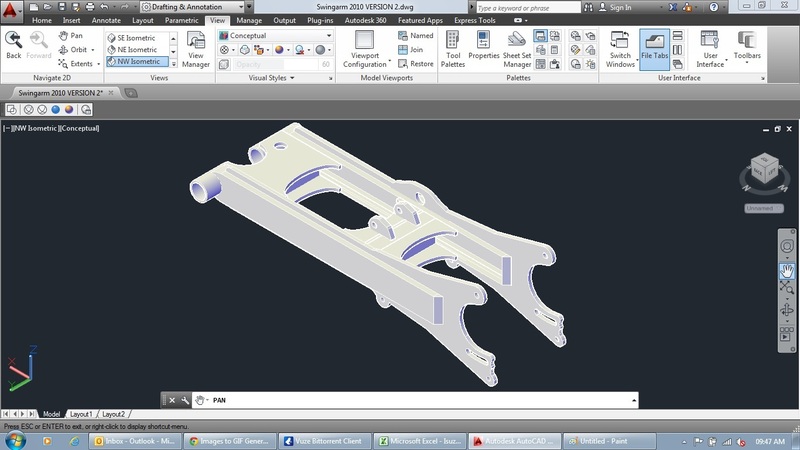Open the Manage ribbon tab
The image size is (800, 450).
(249, 20)
